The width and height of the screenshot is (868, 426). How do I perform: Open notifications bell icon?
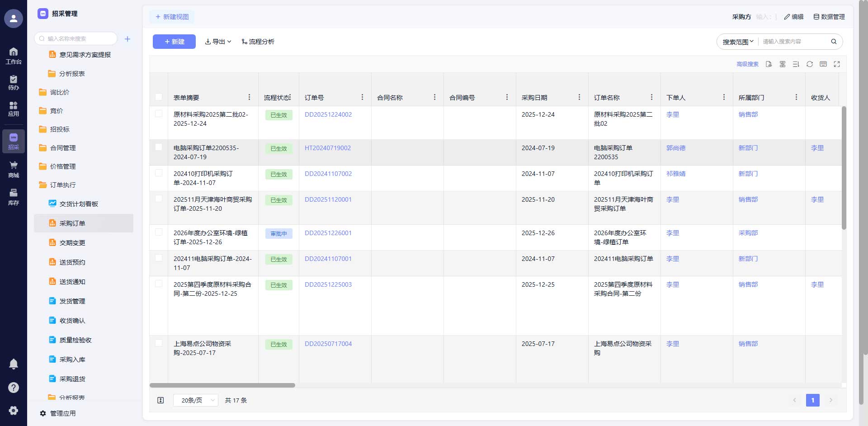[x=14, y=364]
